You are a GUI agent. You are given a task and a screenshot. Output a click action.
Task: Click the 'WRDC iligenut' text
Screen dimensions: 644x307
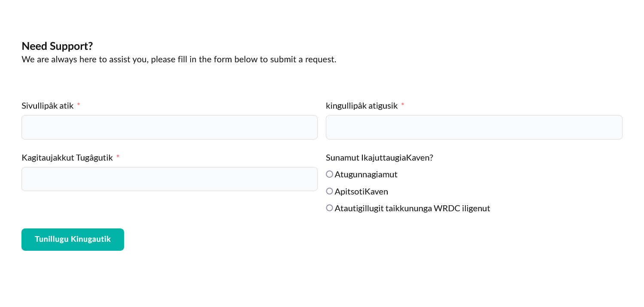462,208
